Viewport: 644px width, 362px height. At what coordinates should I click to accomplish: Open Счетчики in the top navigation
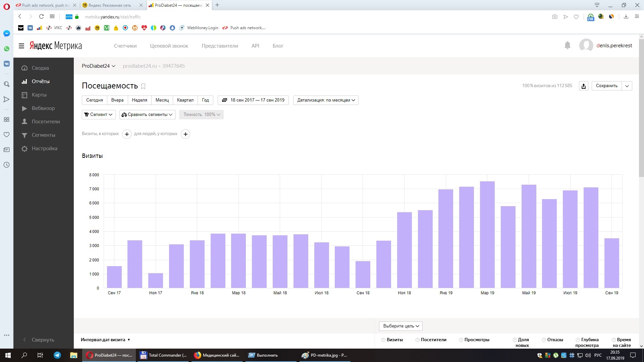pyautogui.click(x=125, y=46)
